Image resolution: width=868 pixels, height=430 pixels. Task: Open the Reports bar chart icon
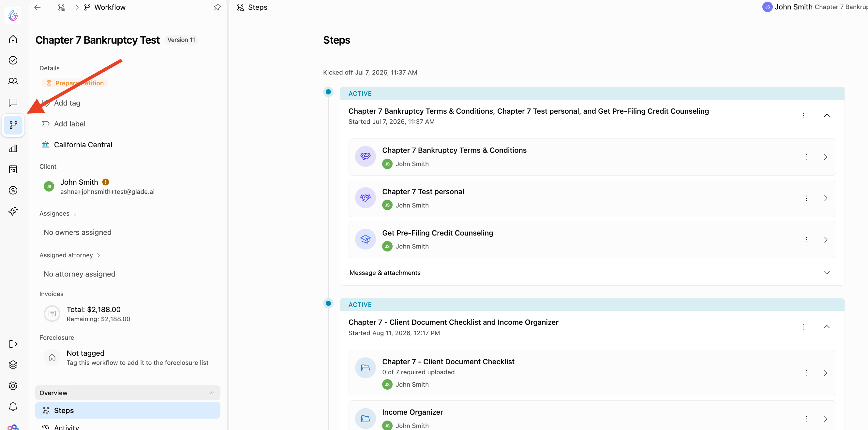(13, 148)
